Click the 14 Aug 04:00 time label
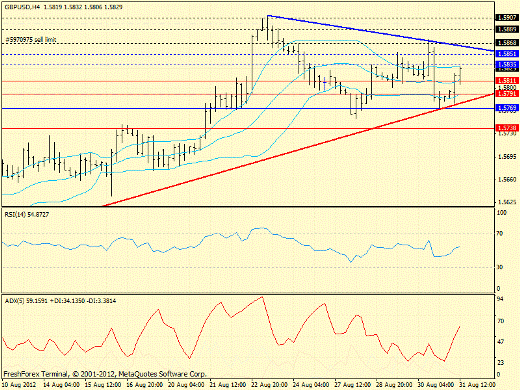This screenshot has width=520, height=390. click(61, 385)
